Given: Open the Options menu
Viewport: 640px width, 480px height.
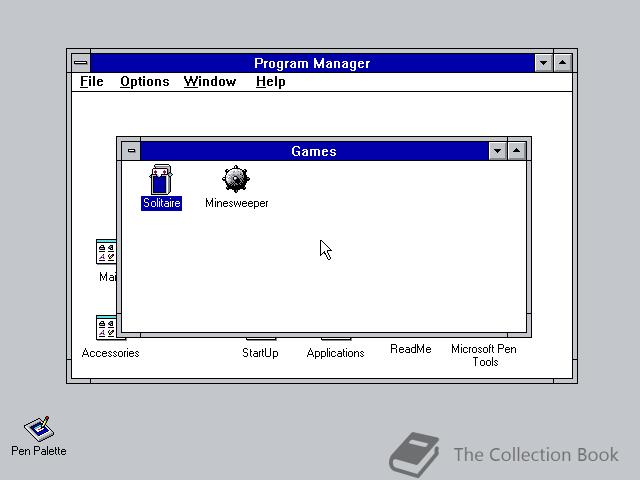Looking at the screenshot, I should (x=144, y=82).
